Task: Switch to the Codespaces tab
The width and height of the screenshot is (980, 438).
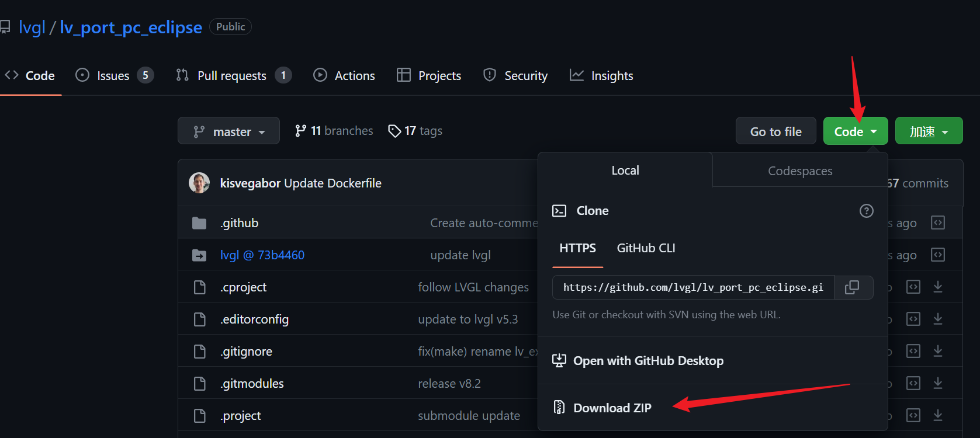Action: [x=800, y=171]
